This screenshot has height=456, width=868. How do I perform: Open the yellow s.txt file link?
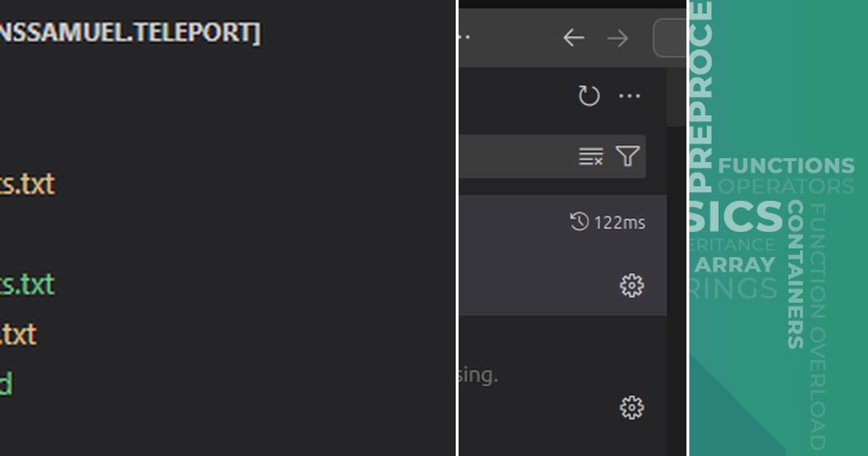click(29, 184)
